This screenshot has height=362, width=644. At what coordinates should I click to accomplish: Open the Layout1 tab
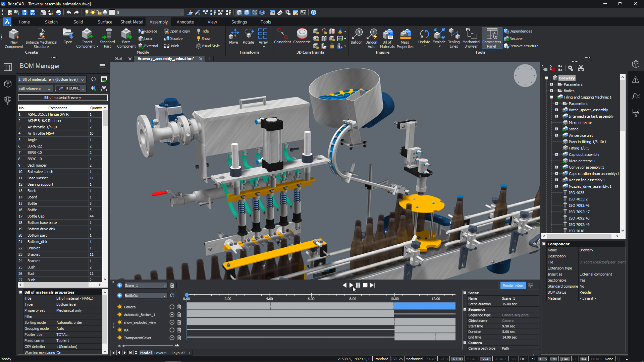tap(161, 353)
